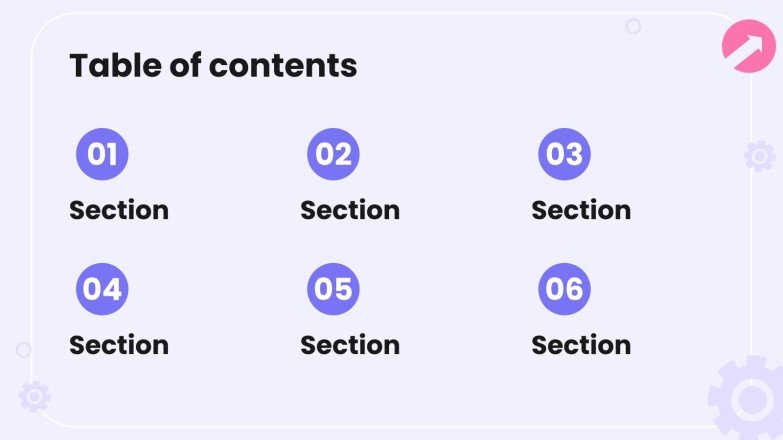Open the Section label under 02
This screenshot has height=440, width=783.
click(350, 210)
